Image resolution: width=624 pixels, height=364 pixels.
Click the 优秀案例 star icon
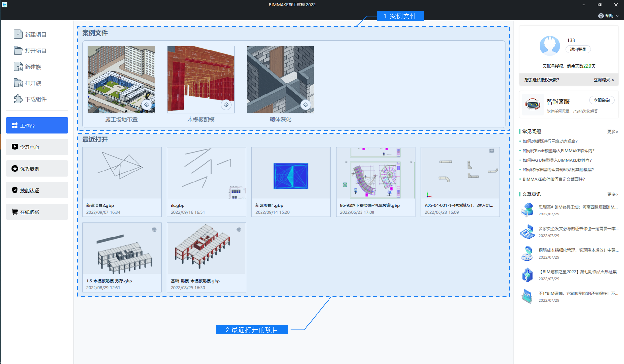click(15, 169)
